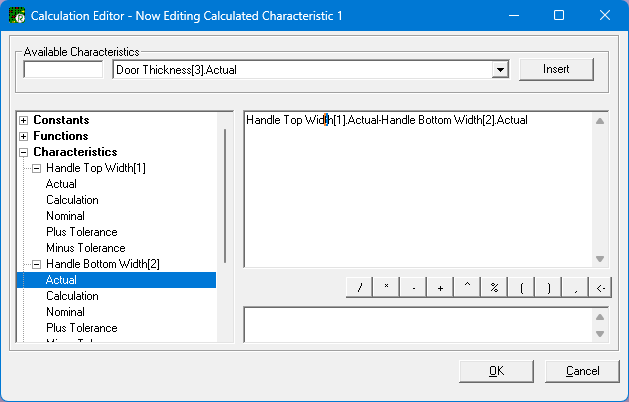The height and width of the screenshot is (402, 629).
Task: Insert the percent operator
Action: [x=494, y=287]
